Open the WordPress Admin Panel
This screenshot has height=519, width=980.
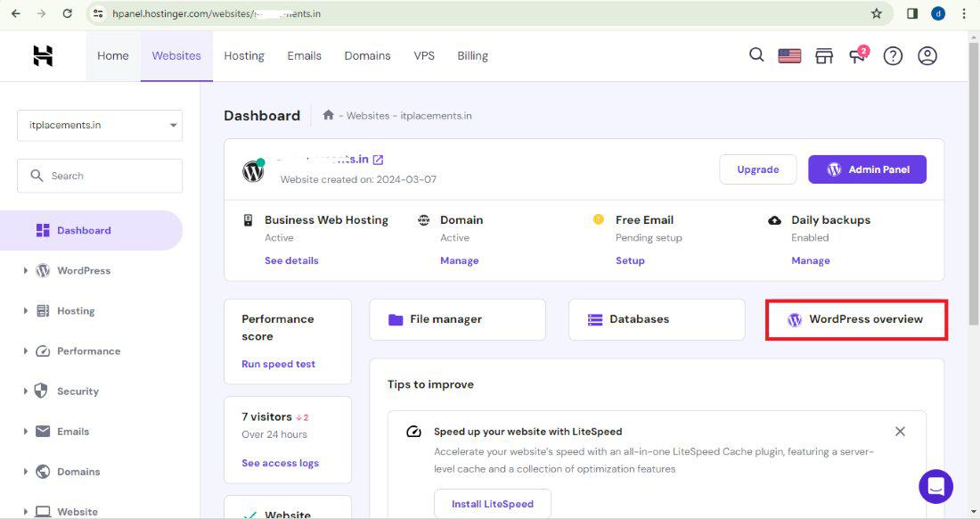[867, 169]
